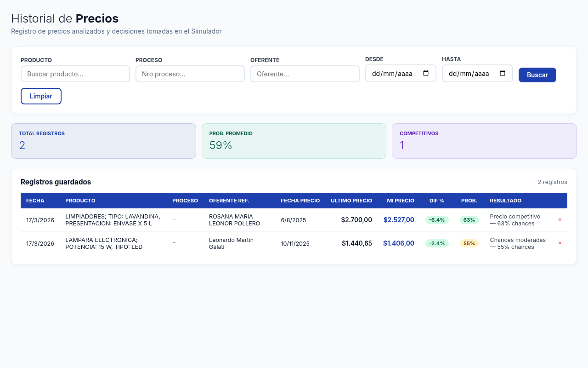Focus the Buscar producto input field
The width and height of the screenshot is (588, 368).
[75, 74]
